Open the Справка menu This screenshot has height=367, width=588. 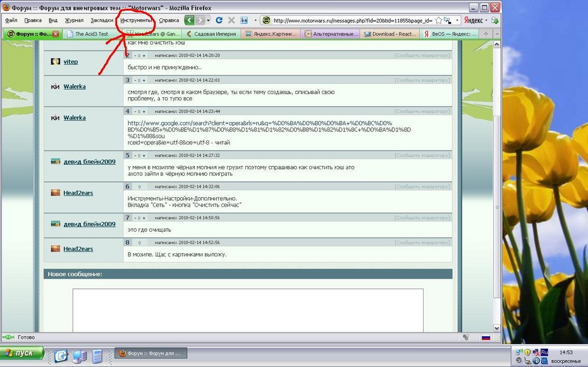coord(169,20)
